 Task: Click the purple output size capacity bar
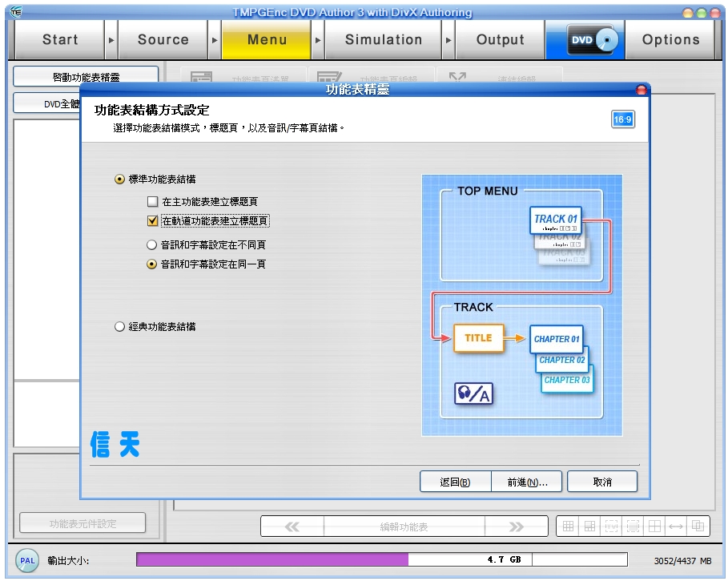272,559
